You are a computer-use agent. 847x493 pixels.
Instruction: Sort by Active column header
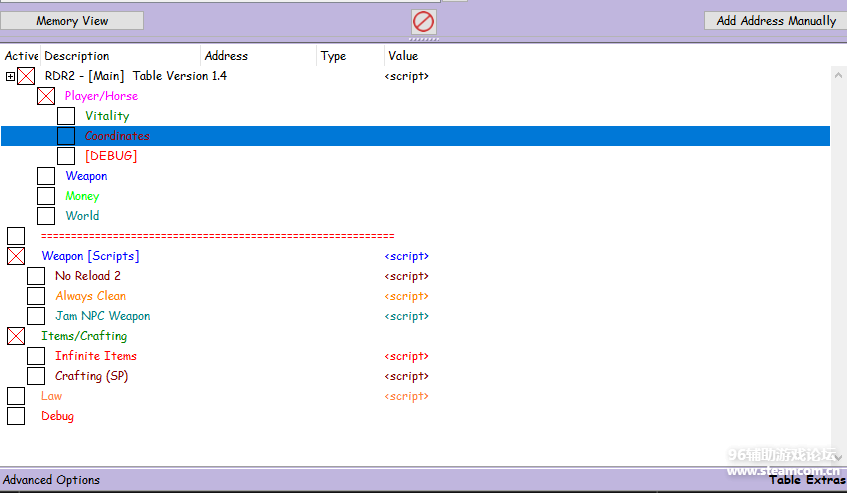pyautogui.click(x=21, y=56)
